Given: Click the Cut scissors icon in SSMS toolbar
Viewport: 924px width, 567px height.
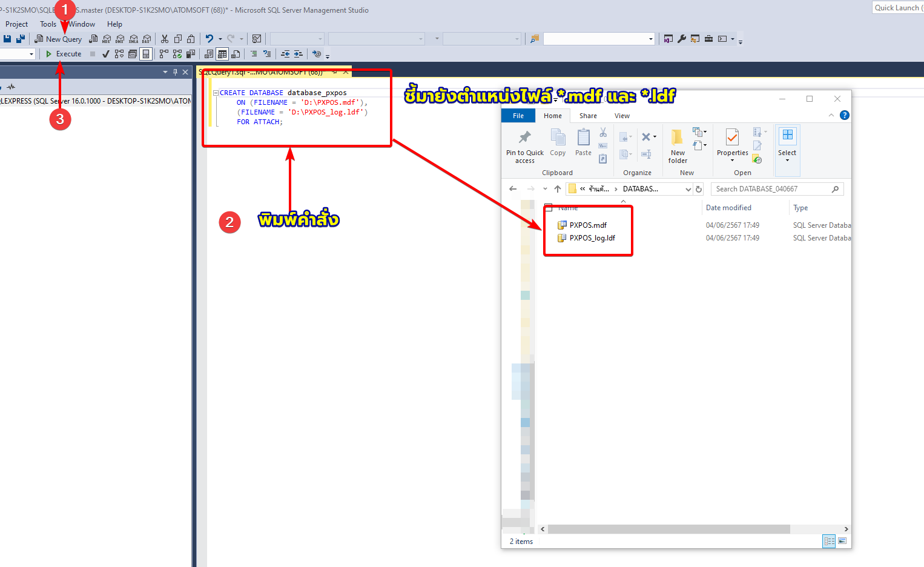Looking at the screenshot, I should [x=164, y=39].
